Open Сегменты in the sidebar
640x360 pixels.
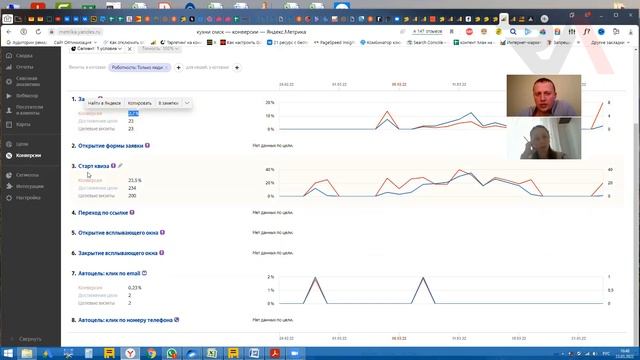tap(27, 175)
